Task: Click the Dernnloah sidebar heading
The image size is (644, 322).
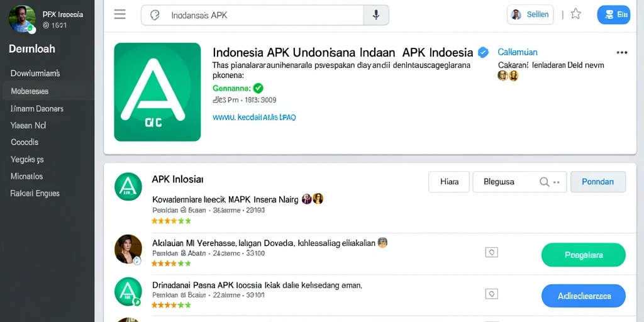Action: tap(32, 49)
